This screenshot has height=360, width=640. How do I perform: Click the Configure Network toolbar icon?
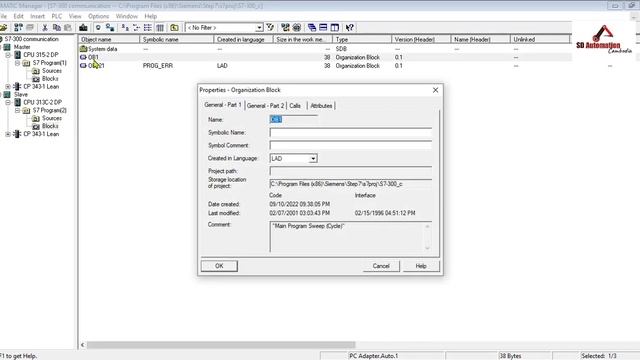[x=285, y=27]
